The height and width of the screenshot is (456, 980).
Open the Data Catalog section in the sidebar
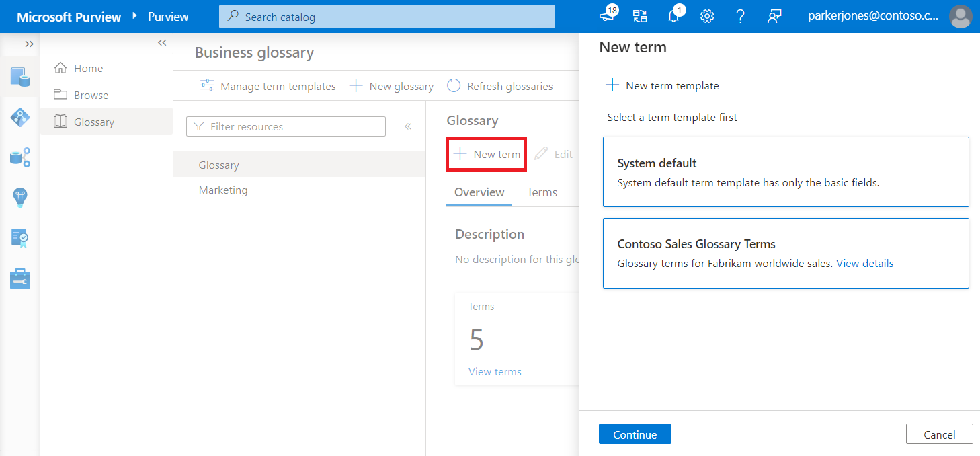click(x=20, y=76)
